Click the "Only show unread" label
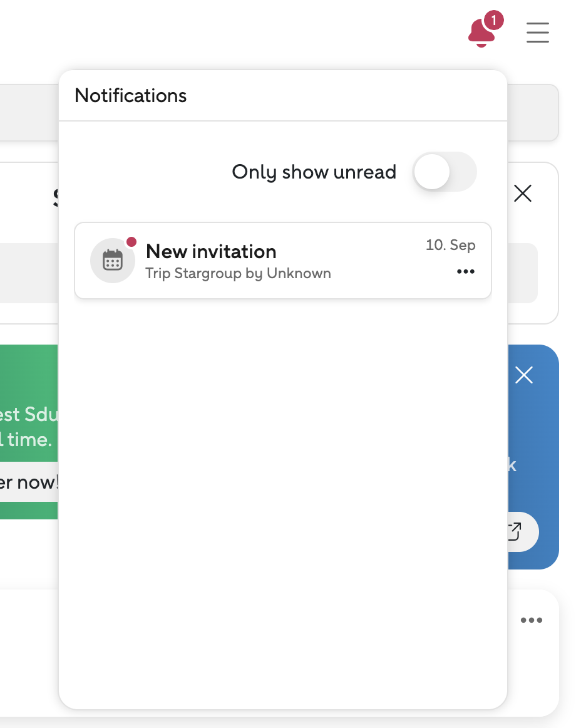The image size is (576, 728). click(x=314, y=172)
